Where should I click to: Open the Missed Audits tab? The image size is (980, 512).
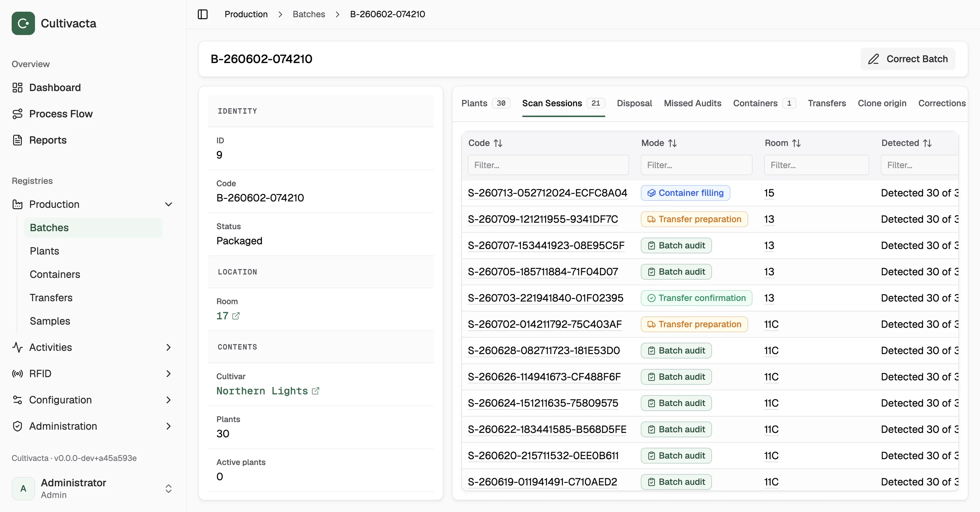click(692, 103)
